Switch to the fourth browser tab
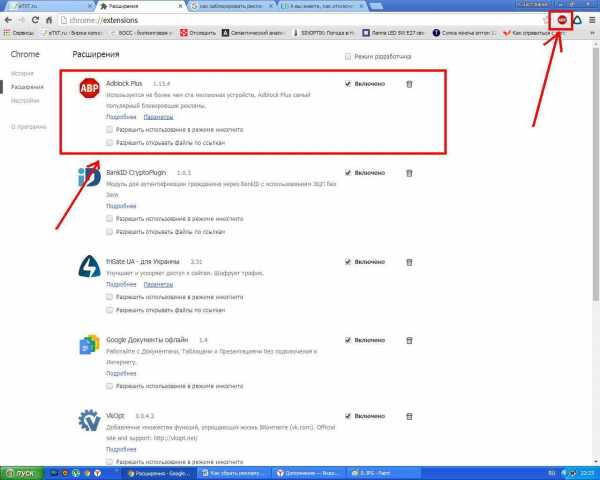The image size is (600, 480). point(322,6)
